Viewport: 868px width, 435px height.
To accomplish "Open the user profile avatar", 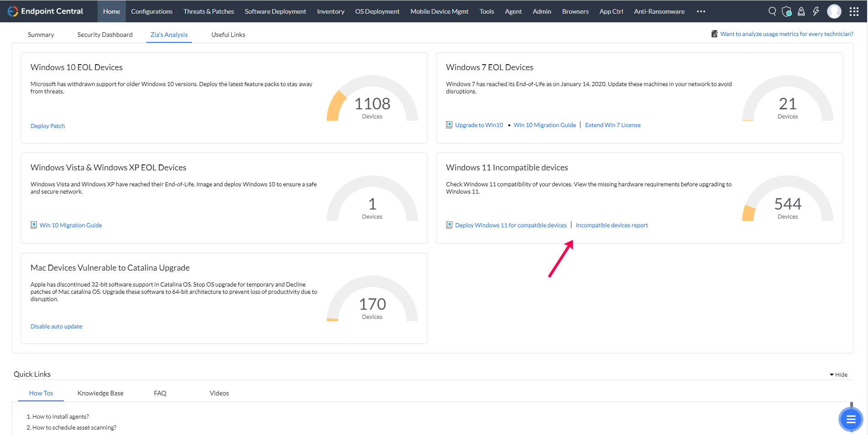I will point(834,11).
